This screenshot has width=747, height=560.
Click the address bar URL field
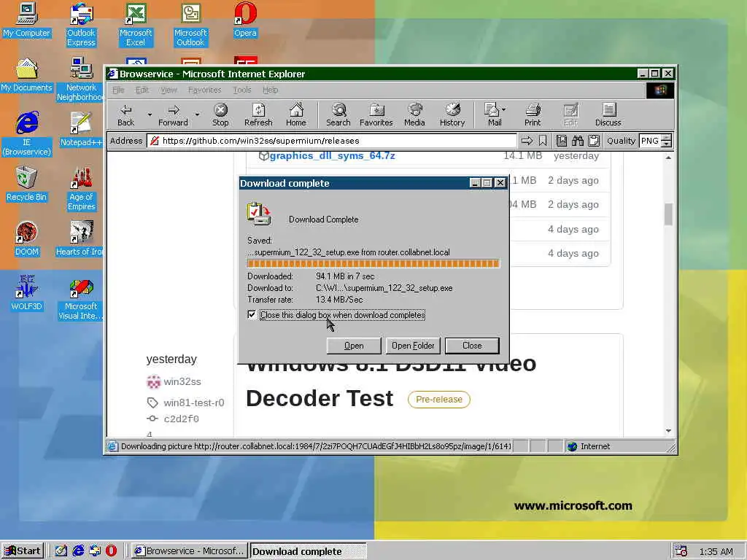(x=332, y=141)
